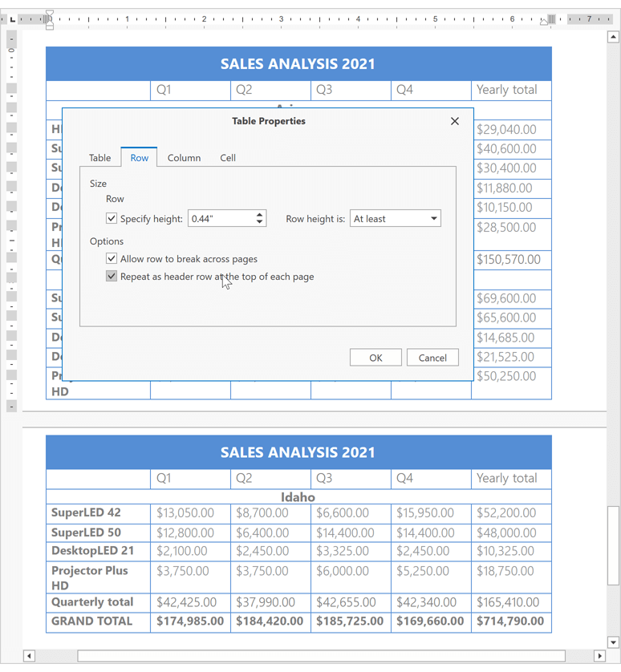Click the Specify height value field
Viewport: 621px width, 672px height.
[221, 219]
